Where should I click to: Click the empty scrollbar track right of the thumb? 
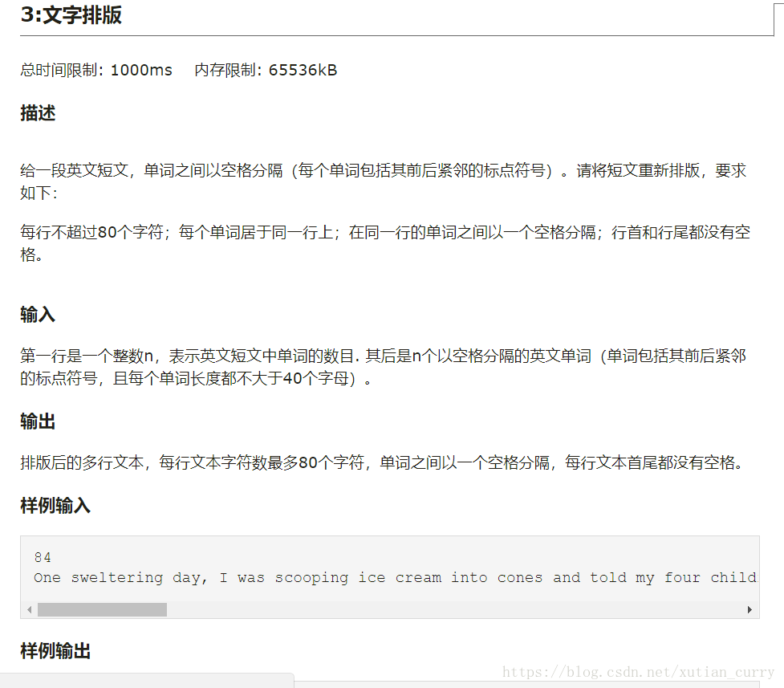455,609
